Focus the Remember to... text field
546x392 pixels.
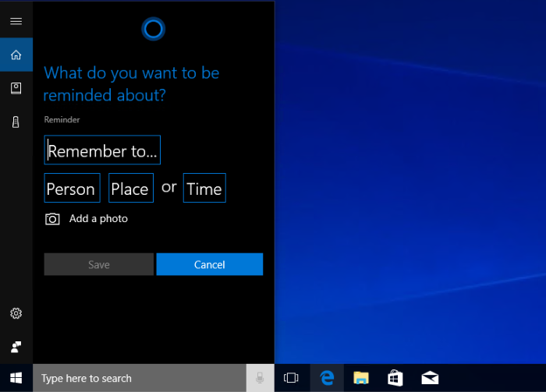point(102,150)
